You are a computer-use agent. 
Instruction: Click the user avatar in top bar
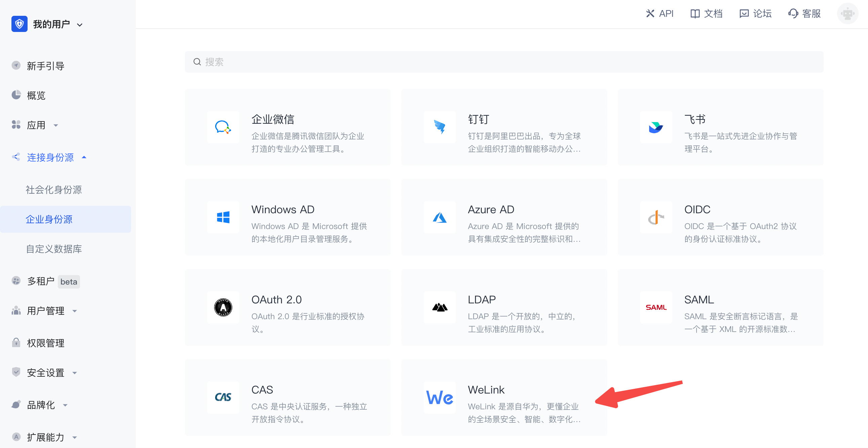[847, 14]
